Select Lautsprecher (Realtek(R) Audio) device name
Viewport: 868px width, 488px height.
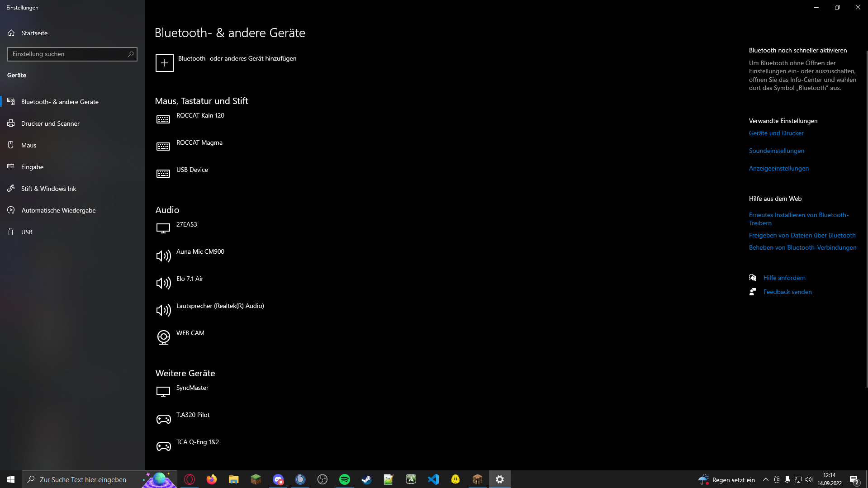[220, 306]
